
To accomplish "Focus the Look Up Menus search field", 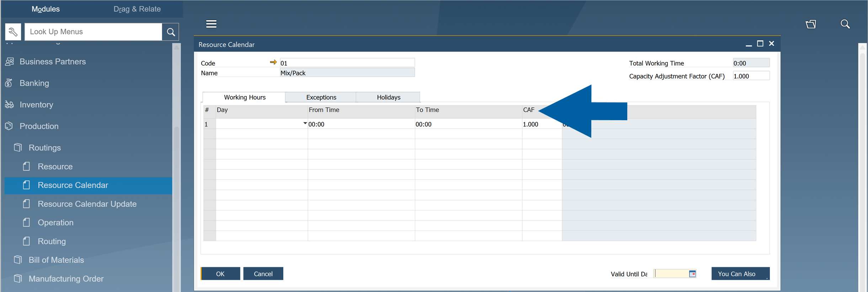I will (94, 32).
